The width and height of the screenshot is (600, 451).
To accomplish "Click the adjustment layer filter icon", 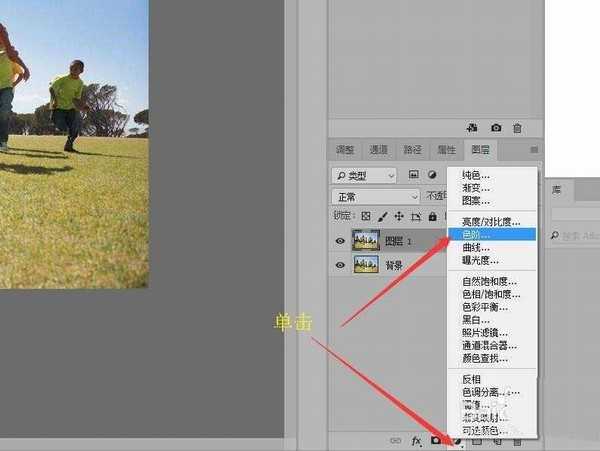I will tap(432, 175).
